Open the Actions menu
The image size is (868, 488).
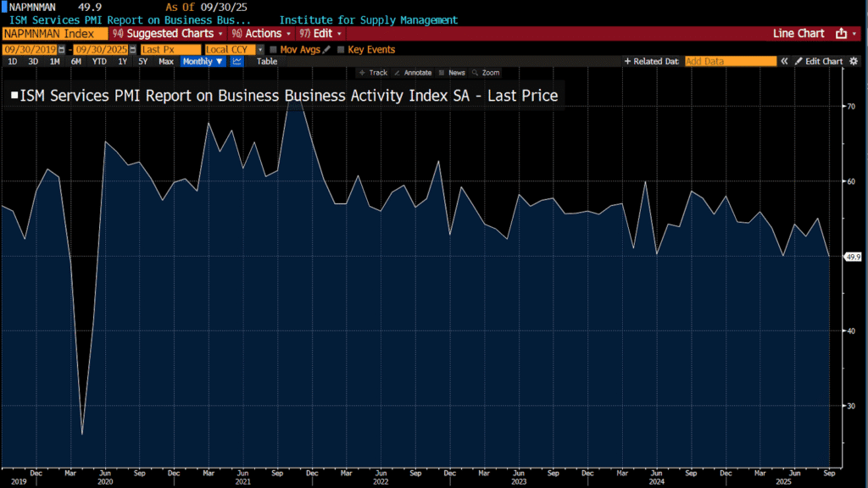pos(261,33)
